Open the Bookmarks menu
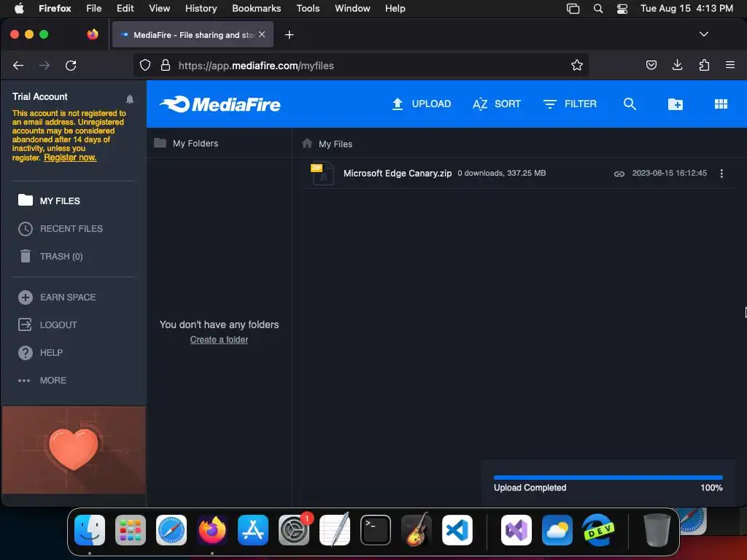 click(256, 8)
